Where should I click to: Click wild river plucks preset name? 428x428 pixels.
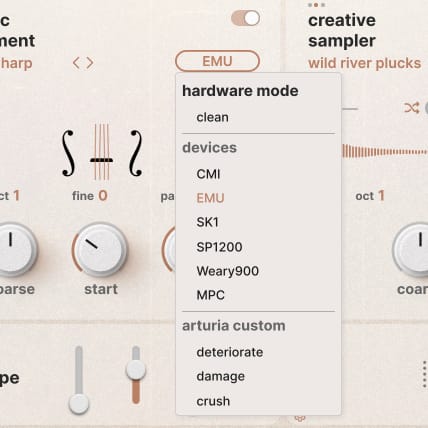[365, 63]
